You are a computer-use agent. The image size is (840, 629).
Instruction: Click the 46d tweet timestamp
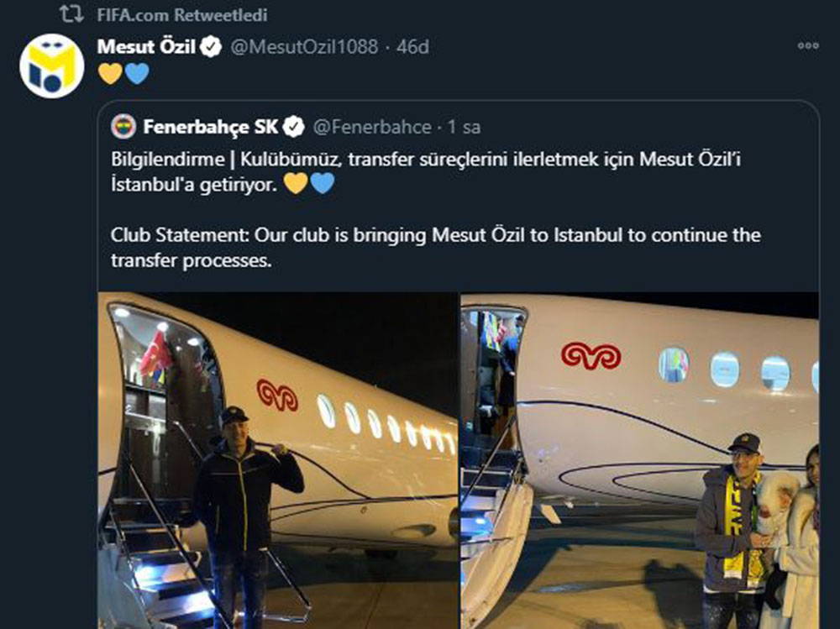(x=412, y=47)
